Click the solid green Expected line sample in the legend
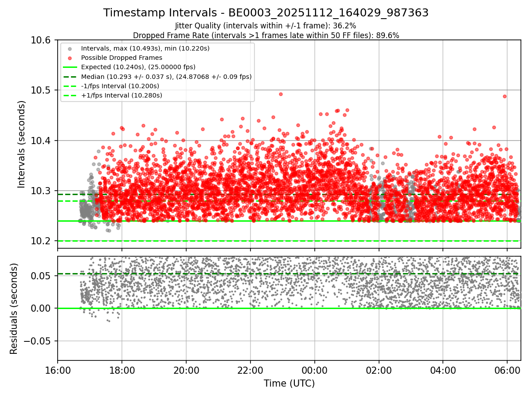532x399 pixels. coord(71,67)
